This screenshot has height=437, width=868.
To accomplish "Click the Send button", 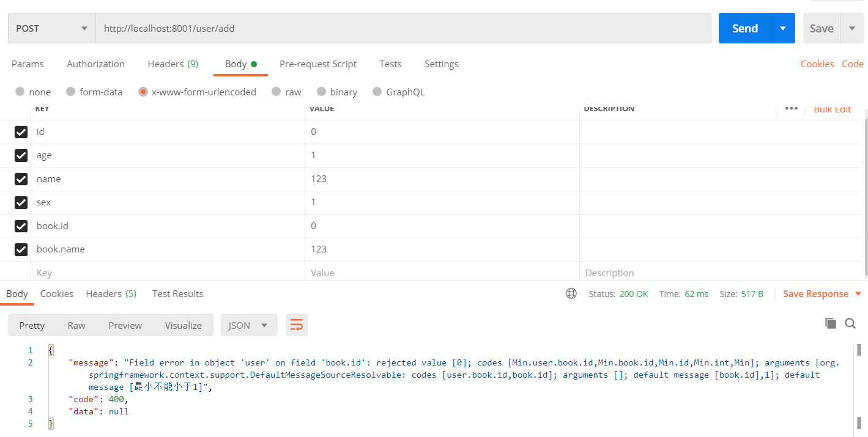I will coord(744,28).
